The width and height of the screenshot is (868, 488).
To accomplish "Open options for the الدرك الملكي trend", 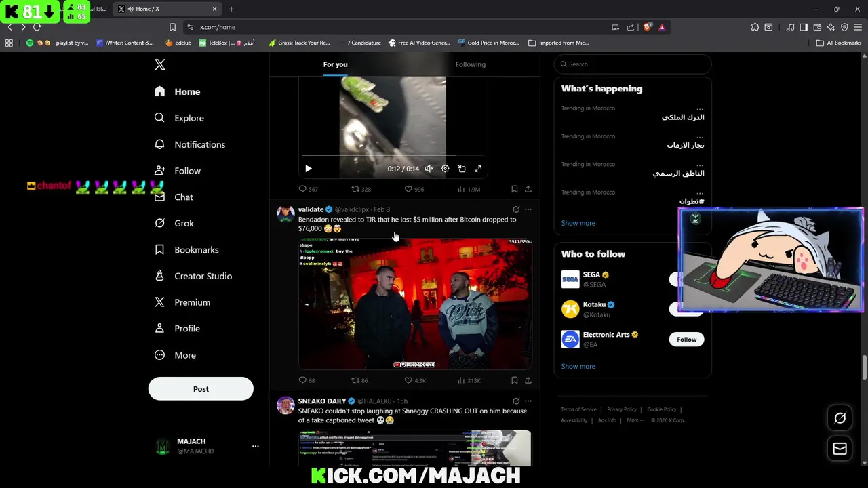I will pos(700,108).
